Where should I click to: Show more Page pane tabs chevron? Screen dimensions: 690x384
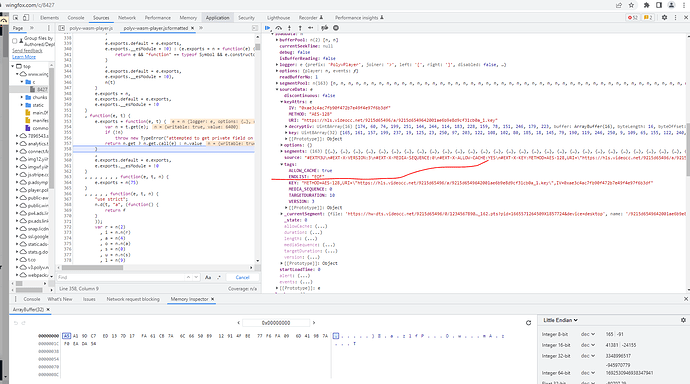click(x=32, y=28)
